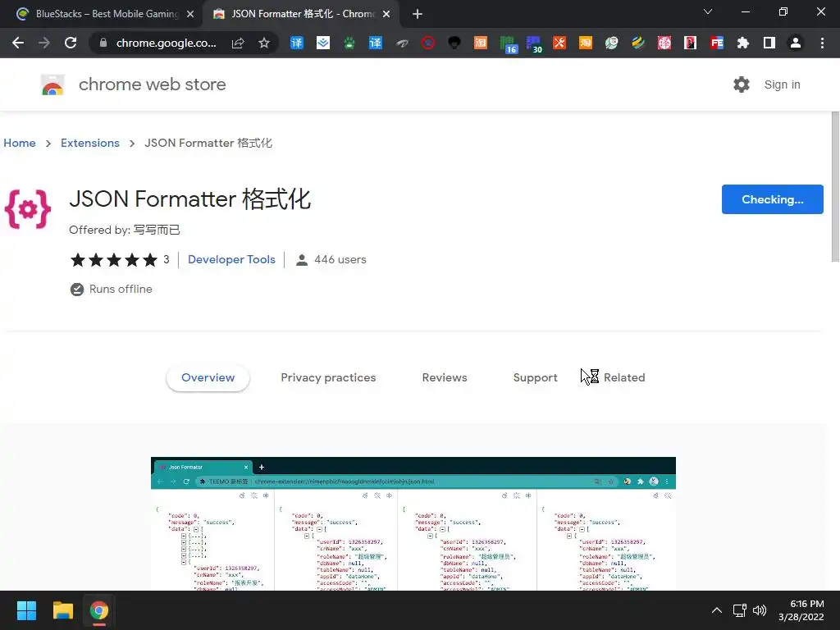The width and height of the screenshot is (840, 630).
Task: Open the Support tab
Action: (x=535, y=377)
